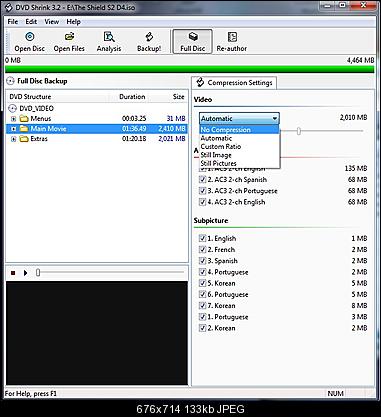Uncheck the 2. French subpicture

[x=202, y=249]
